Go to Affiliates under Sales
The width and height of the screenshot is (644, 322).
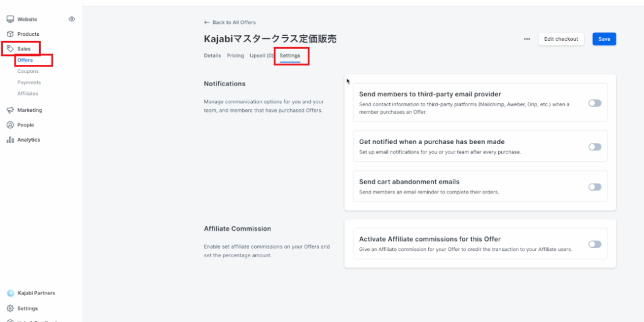point(28,94)
